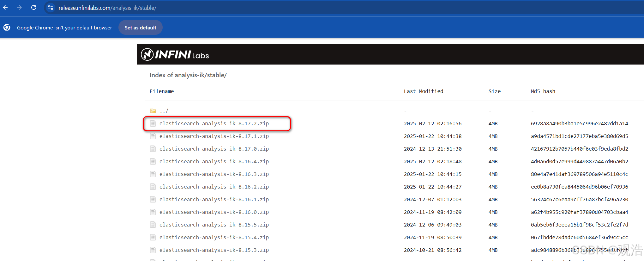Viewport: 644px width, 261px height.
Task: Click the browser forward arrow
Action: (x=19, y=8)
